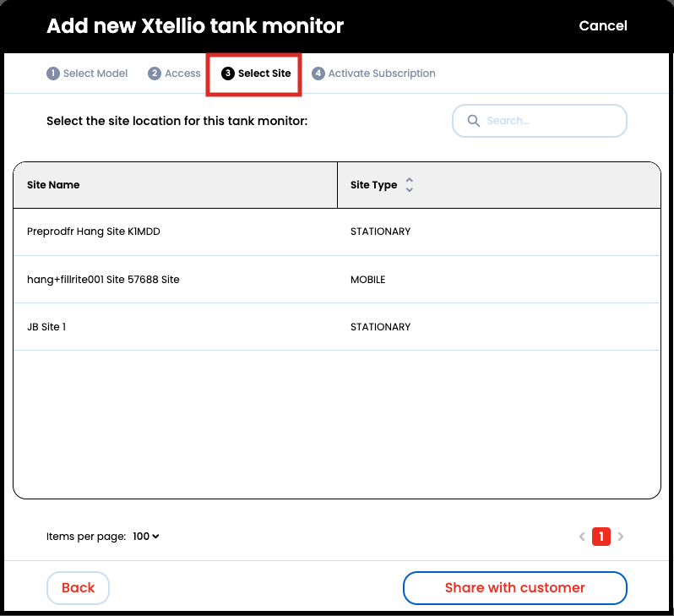The width and height of the screenshot is (674, 616).
Task: Click step 4 number circle
Action: pyautogui.click(x=318, y=74)
